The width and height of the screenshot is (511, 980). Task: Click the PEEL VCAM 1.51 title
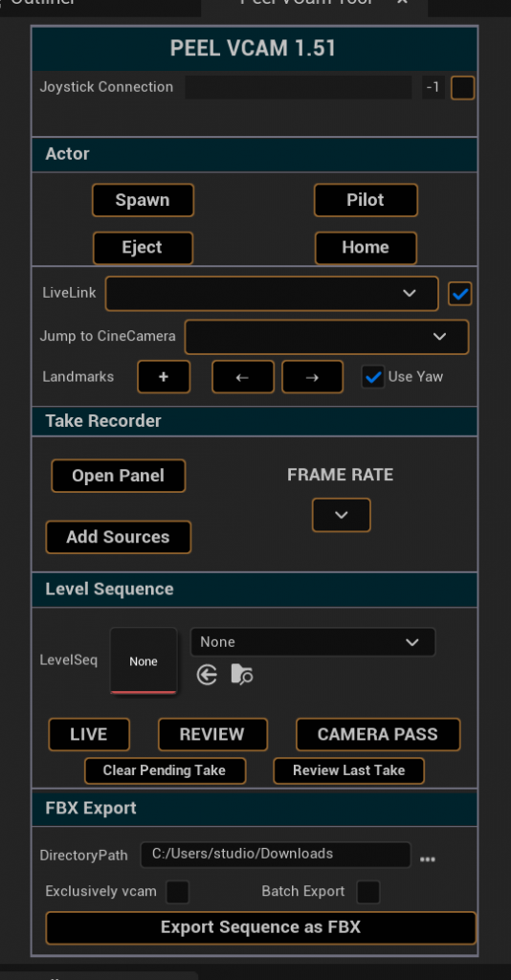click(253, 49)
